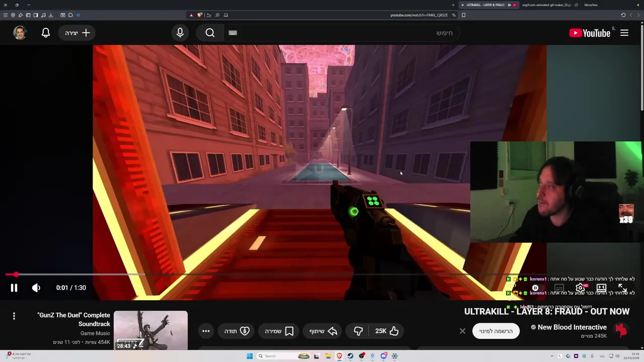Click the share icon beside Brave Shields
The height and width of the screenshot is (362, 644).
[209, 15]
